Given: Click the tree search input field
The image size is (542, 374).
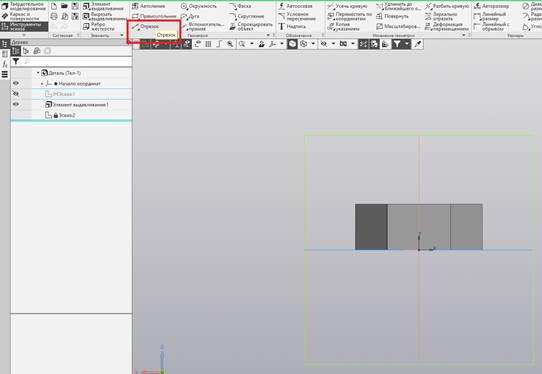Looking at the screenshot, I should 78,62.
